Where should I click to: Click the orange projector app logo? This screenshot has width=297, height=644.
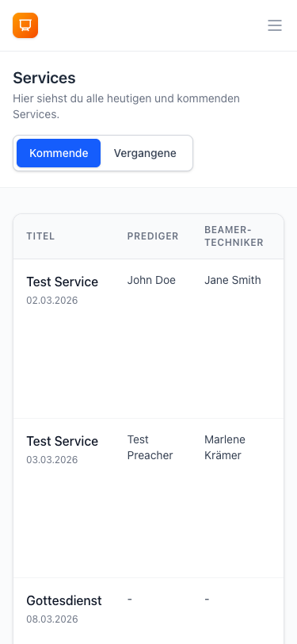click(25, 25)
